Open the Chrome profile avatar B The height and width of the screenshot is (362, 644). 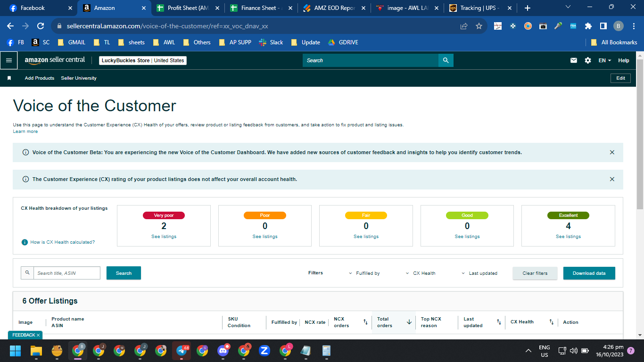pyautogui.click(x=618, y=26)
